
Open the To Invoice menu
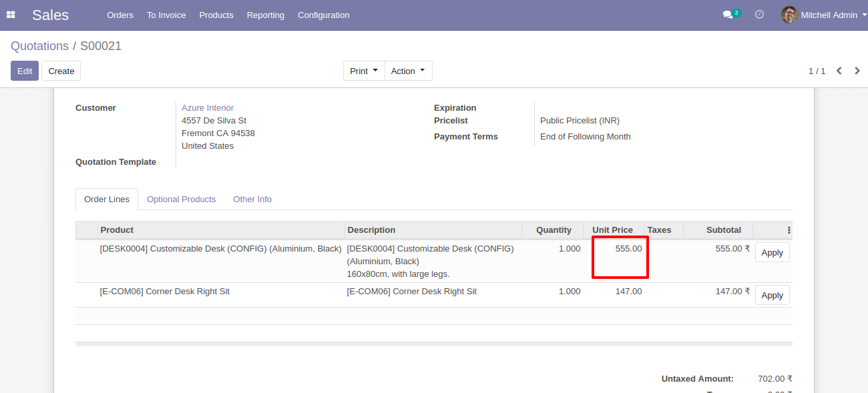pos(166,15)
